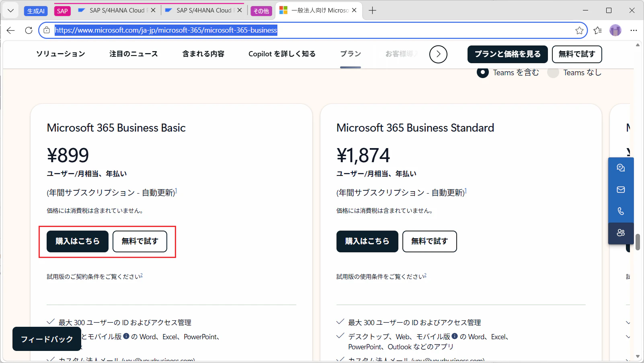
Task: Click the scrollbar up arrow
Action: [x=638, y=45]
